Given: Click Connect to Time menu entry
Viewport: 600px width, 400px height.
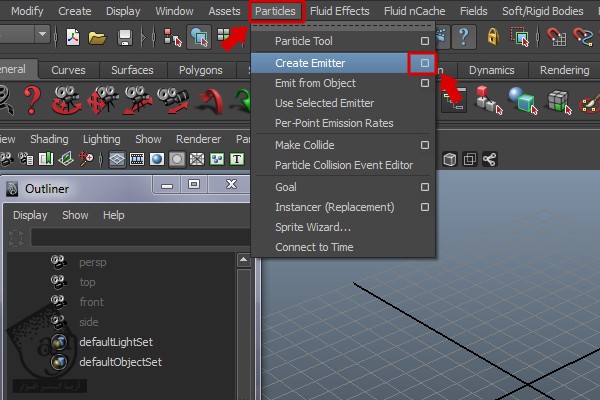Looking at the screenshot, I should tap(314, 247).
